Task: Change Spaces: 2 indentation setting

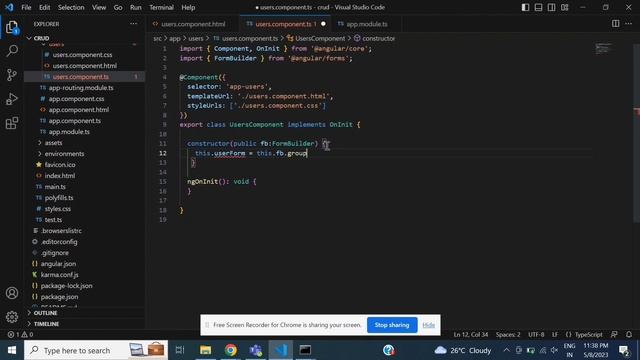Action: point(508,334)
